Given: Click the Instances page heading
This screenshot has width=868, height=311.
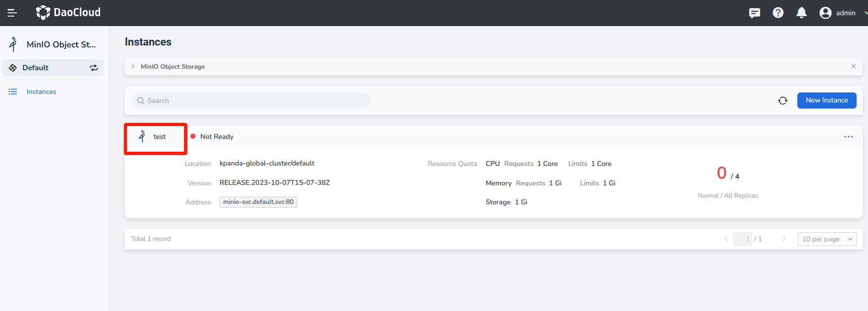Looking at the screenshot, I should [x=148, y=42].
